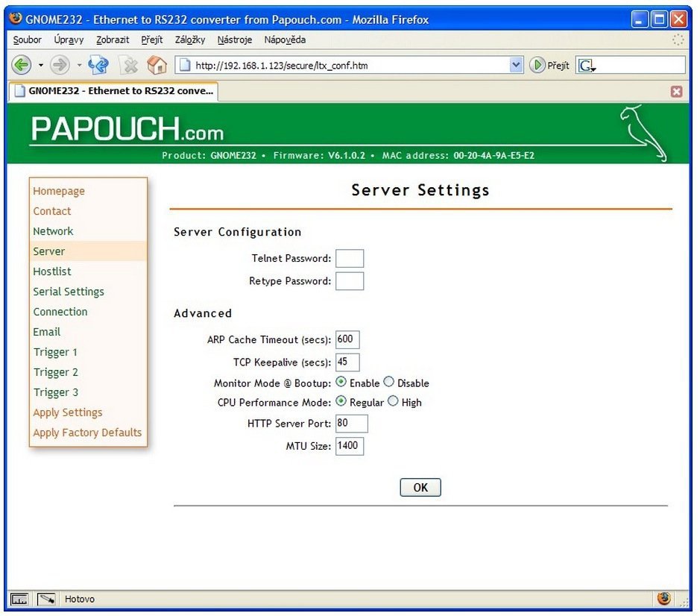This screenshot has height=616, width=700.
Task: Go to the Home page icon
Action: tap(157, 66)
